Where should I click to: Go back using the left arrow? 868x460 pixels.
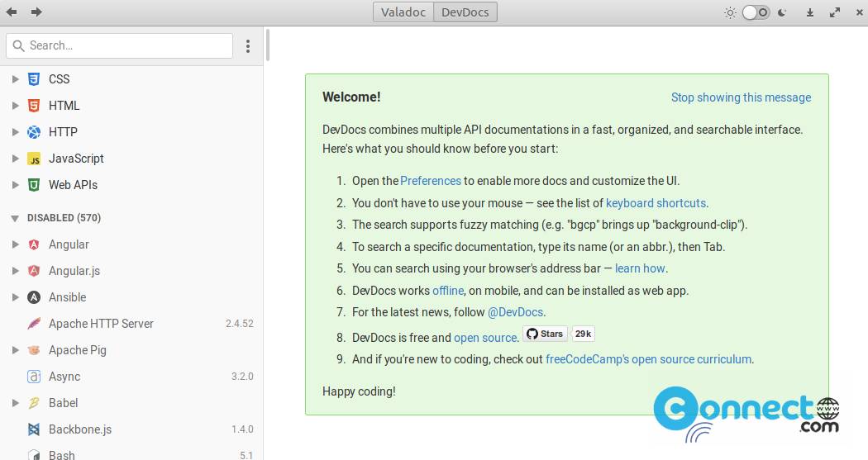pos(11,12)
